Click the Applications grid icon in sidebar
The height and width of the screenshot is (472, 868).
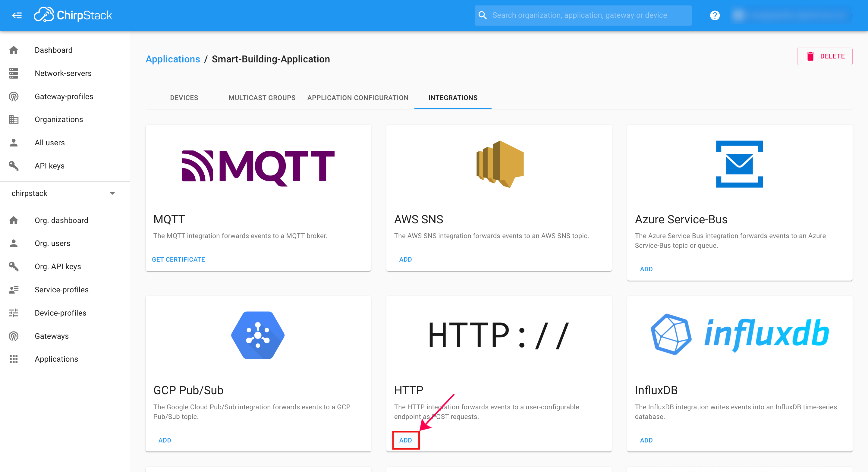(14, 359)
